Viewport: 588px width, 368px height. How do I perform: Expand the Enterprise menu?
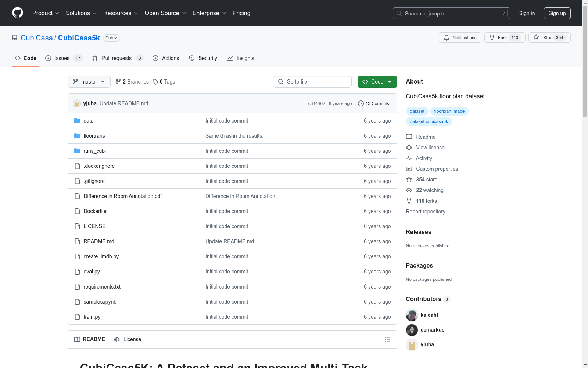(209, 13)
